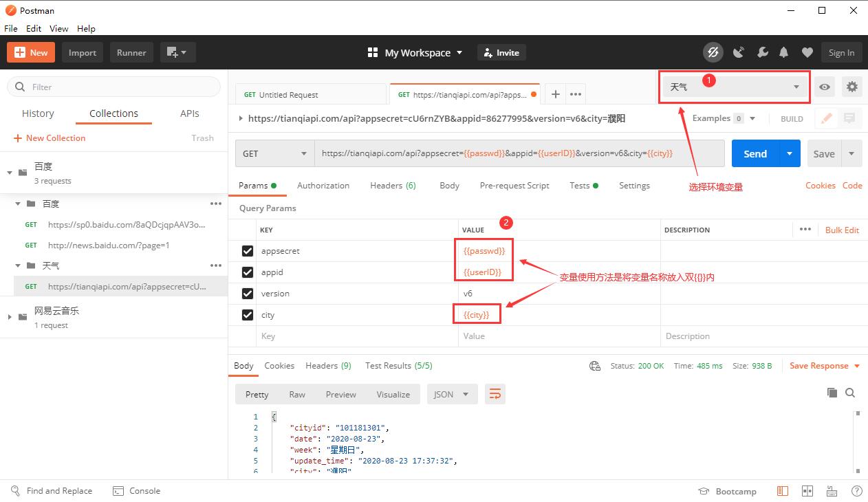
Task: Select the Untitled Request tab
Action: [x=311, y=94]
